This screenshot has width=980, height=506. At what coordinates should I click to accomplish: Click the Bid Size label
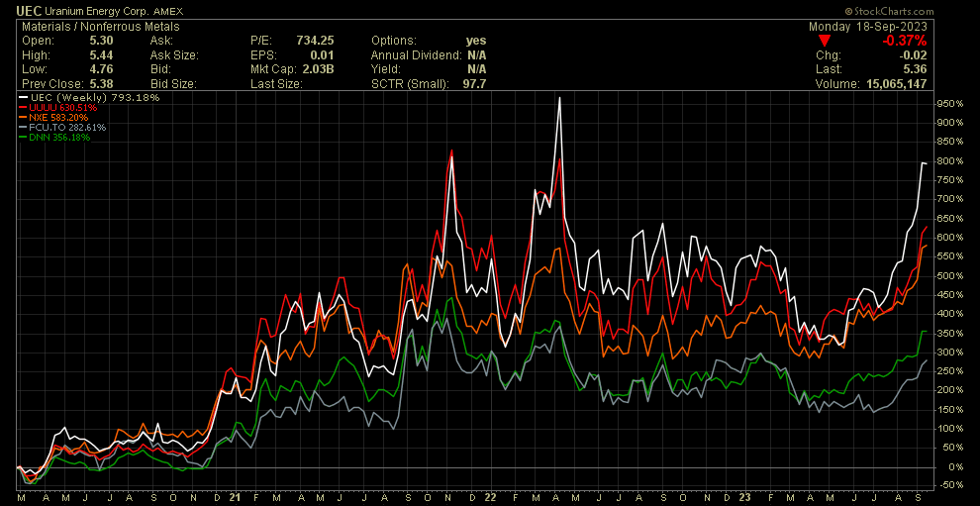point(173,84)
